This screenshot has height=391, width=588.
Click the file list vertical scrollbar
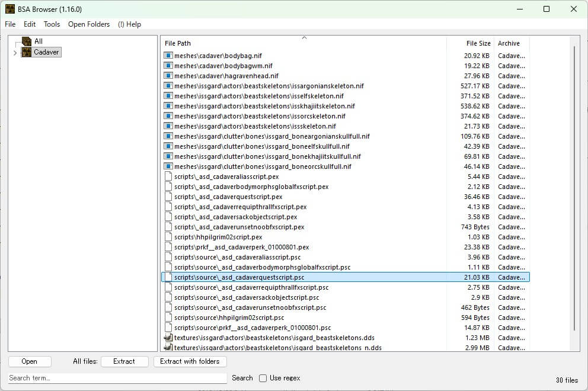coord(573,190)
